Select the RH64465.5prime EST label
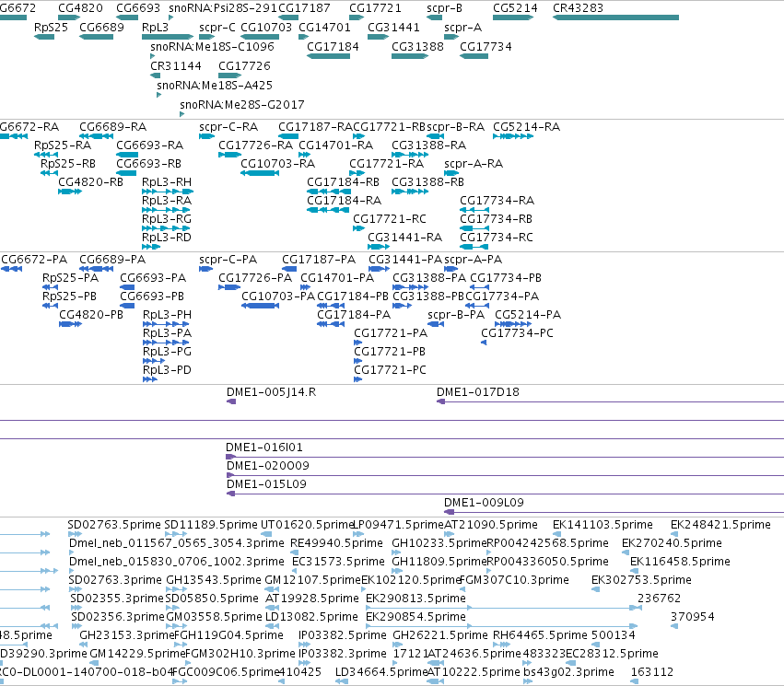 click(x=540, y=635)
